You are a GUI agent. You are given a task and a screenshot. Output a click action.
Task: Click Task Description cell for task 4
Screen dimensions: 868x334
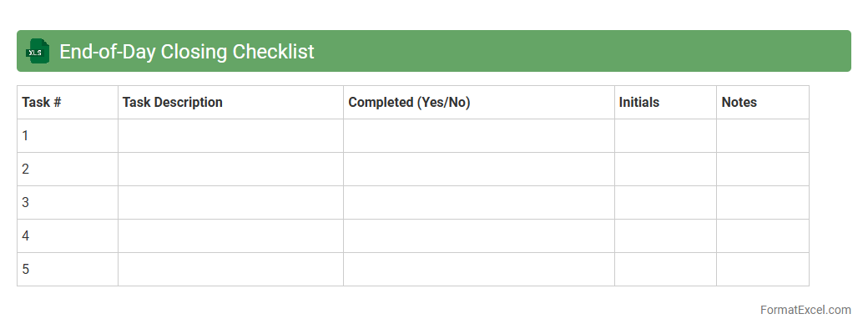click(230, 236)
